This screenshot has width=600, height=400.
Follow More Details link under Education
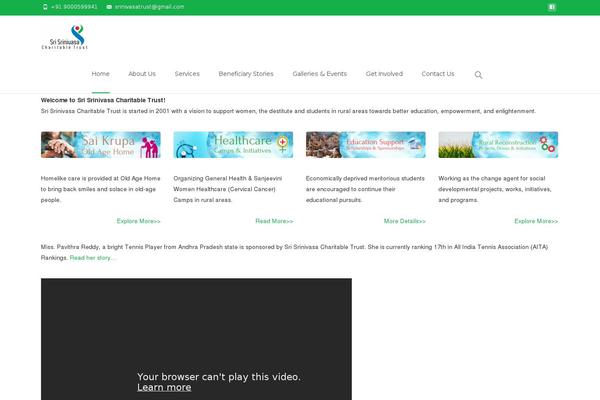405,221
